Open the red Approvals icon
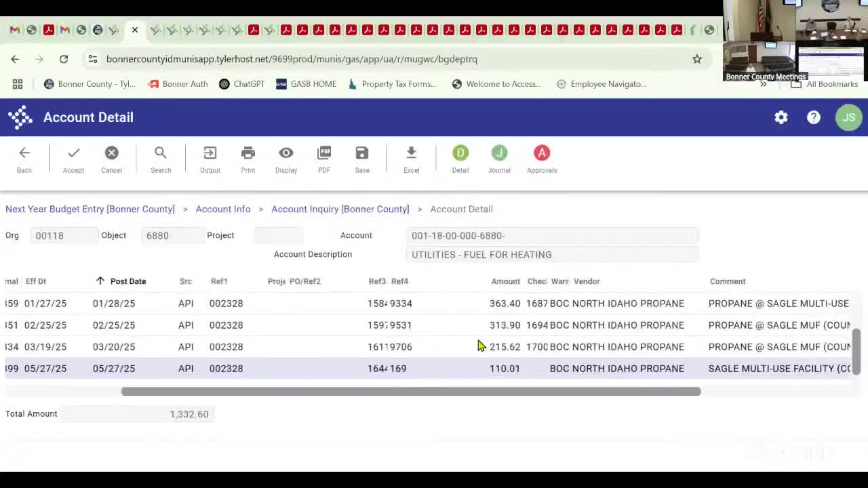The image size is (868, 488). (541, 154)
